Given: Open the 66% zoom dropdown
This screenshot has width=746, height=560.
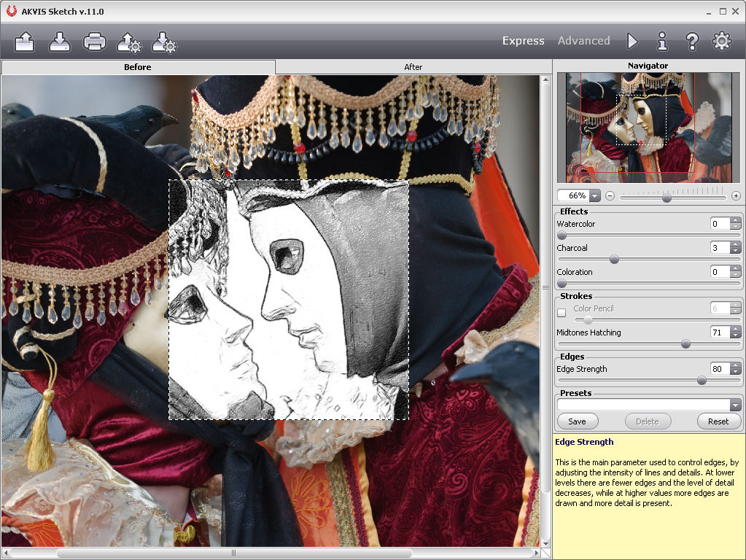Looking at the screenshot, I should click(594, 196).
